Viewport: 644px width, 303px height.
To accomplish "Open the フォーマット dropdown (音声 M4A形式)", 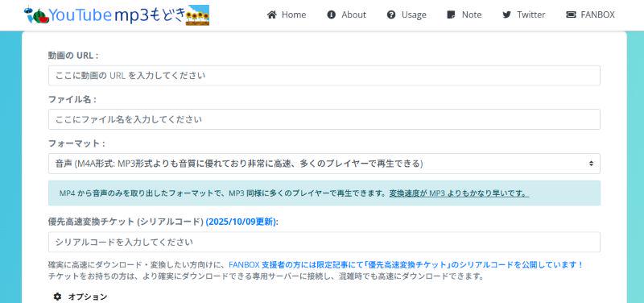I will pyautogui.click(x=324, y=164).
